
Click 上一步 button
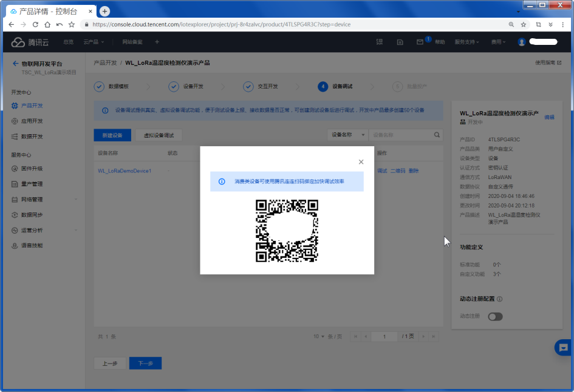click(110, 363)
